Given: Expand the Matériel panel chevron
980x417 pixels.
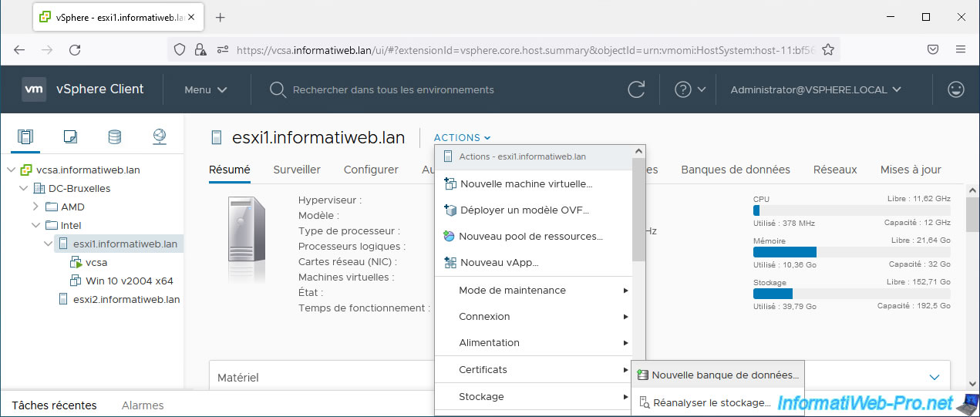Looking at the screenshot, I should (935, 378).
